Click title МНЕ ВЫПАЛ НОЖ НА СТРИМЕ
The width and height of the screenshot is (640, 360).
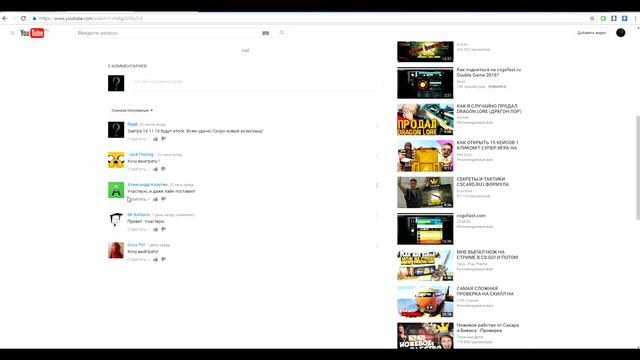(x=487, y=255)
